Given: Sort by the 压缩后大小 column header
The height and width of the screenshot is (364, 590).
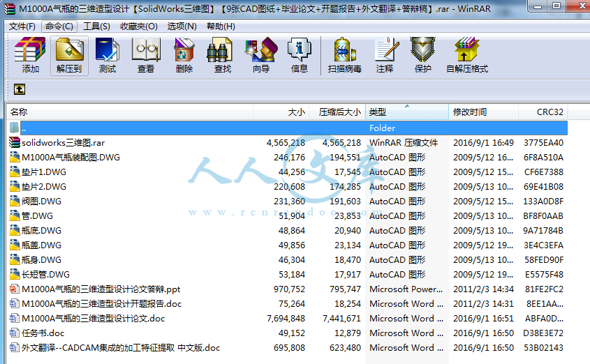Looking at the screenshot, I should click(x=337, y=112).
